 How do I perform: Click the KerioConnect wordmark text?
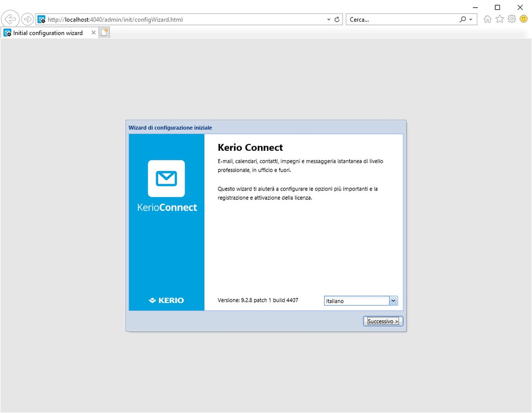point(167,208)
